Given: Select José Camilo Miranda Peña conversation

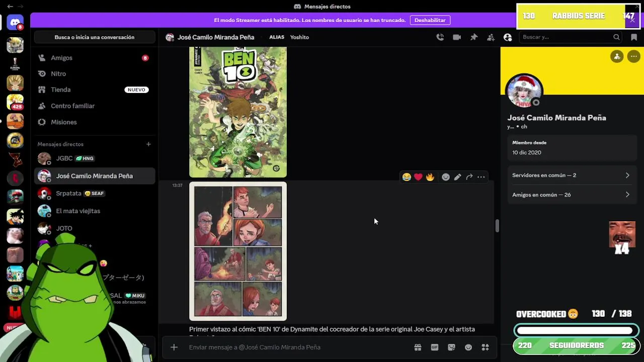Looking at the screenshot, I should click(95, 176).
